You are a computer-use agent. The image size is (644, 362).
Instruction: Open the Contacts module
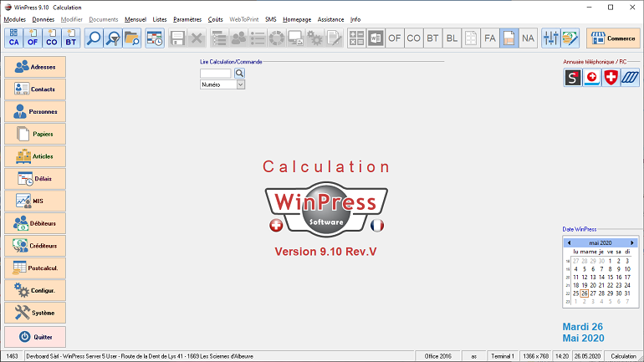[x=35, y=89]
